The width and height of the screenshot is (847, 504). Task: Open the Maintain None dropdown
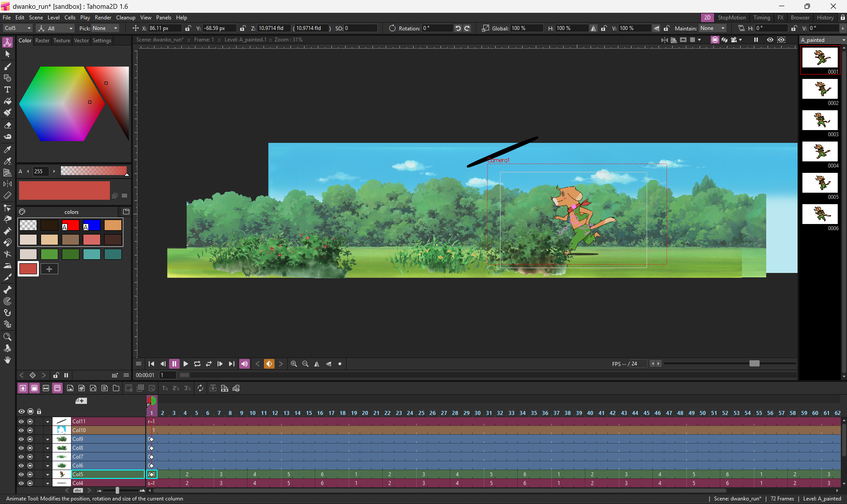712,28
